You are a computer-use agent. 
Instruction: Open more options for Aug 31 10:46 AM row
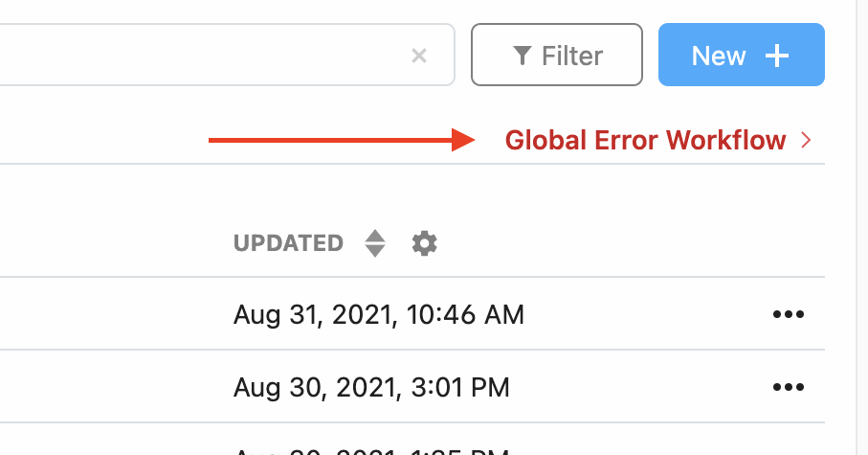(788, 314)
